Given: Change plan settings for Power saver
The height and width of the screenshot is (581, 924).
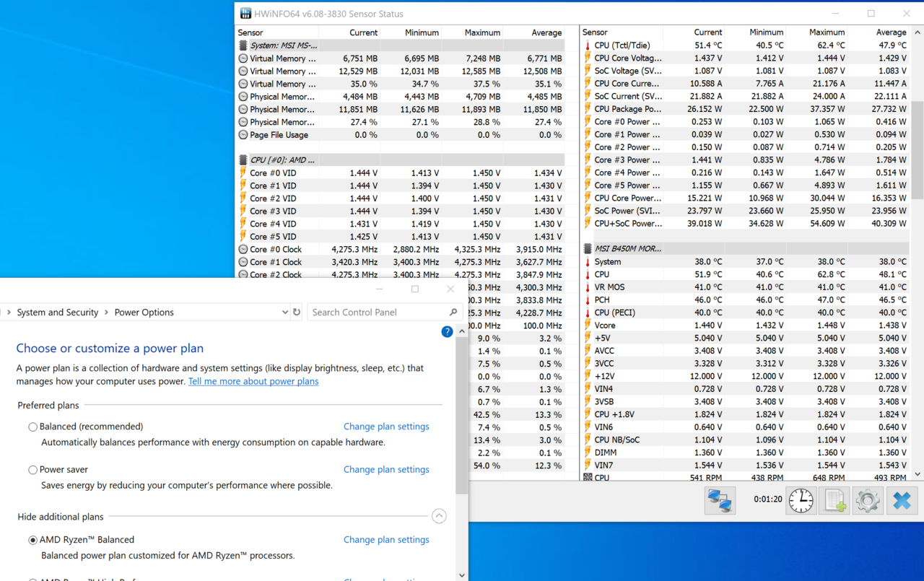Looking at the screenshot, I should [386, 469].
